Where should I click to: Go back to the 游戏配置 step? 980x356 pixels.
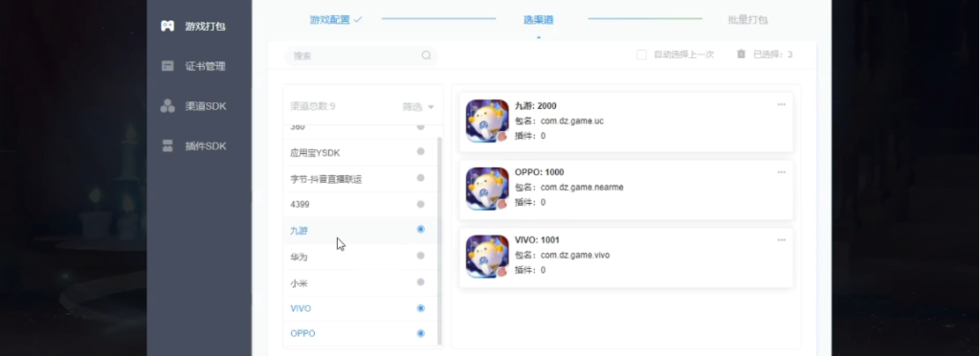336,20
